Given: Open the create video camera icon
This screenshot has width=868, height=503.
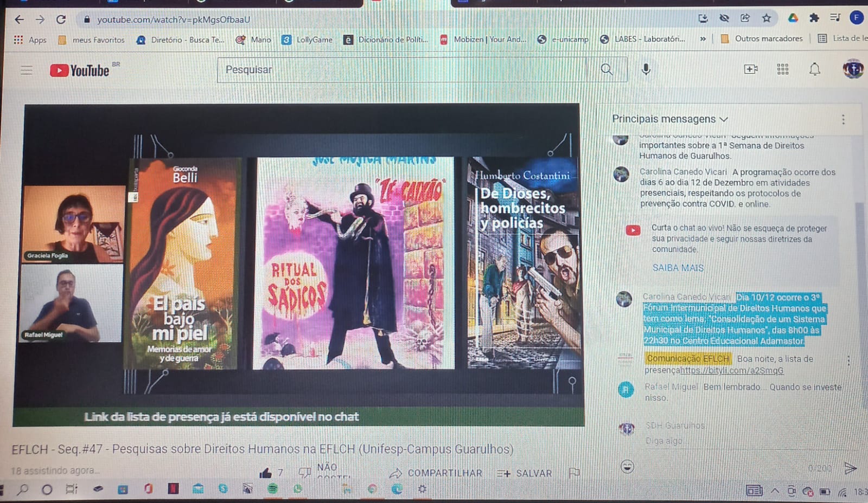Looking at the screenshot, I should (751, 69).
